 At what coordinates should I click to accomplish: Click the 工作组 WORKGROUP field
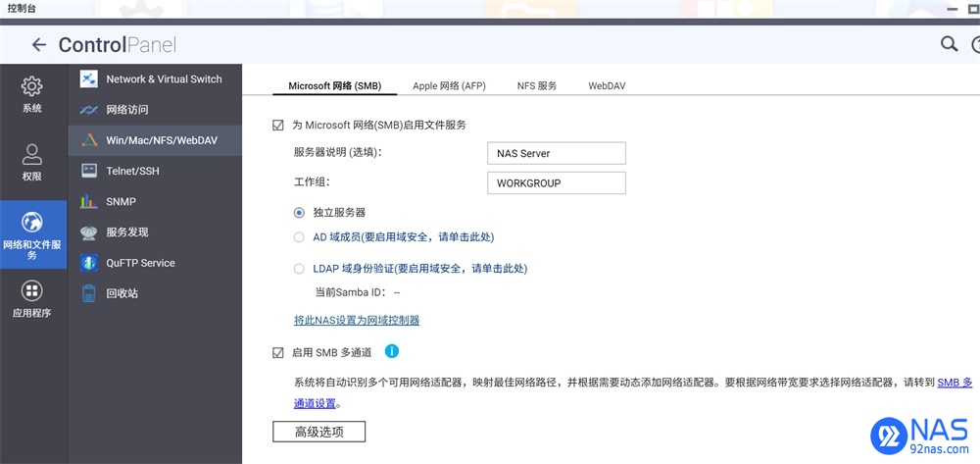[x=557, y=183]
